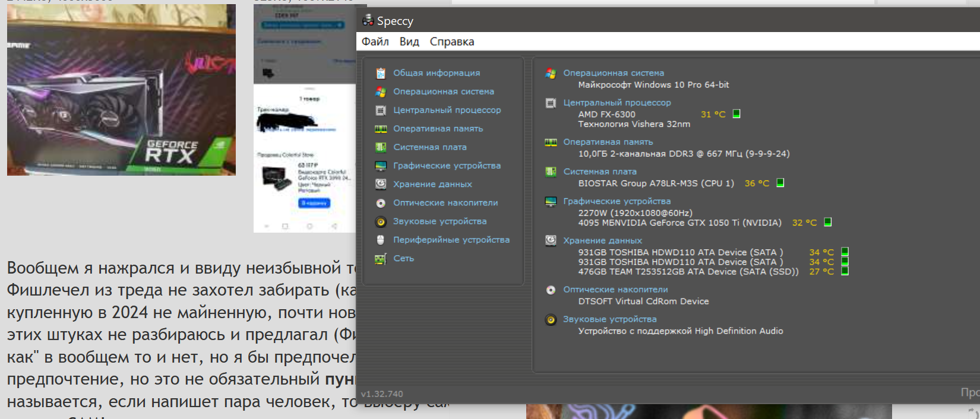
Task: Open GeForce RTX box photo in browser
Action: coord(121,90)
